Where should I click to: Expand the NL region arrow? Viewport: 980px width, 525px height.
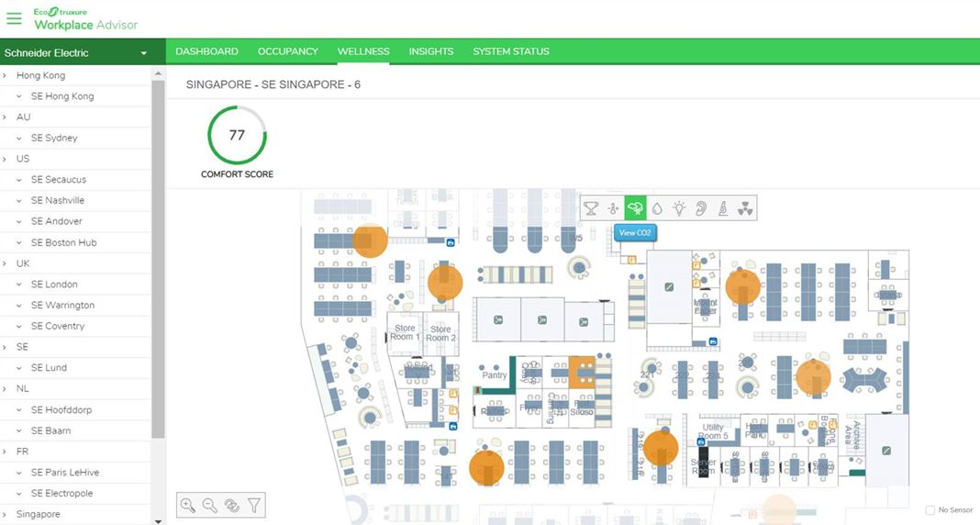[5, 389]
